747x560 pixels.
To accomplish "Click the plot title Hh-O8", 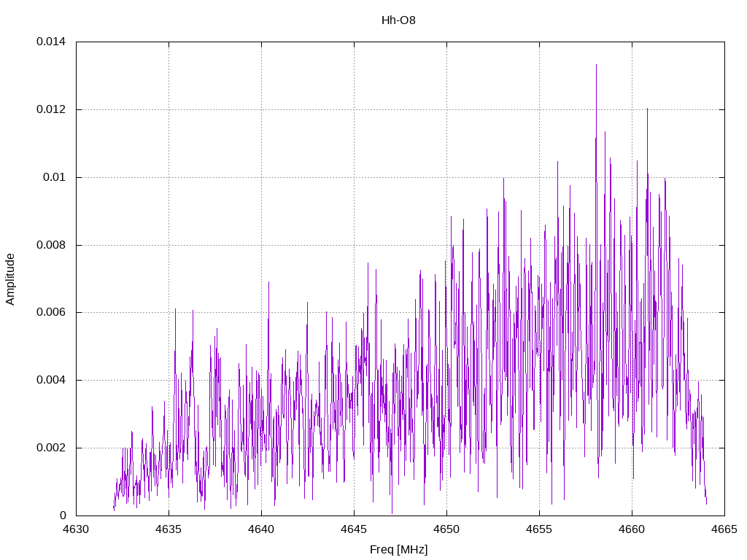I will click(398, 20).
